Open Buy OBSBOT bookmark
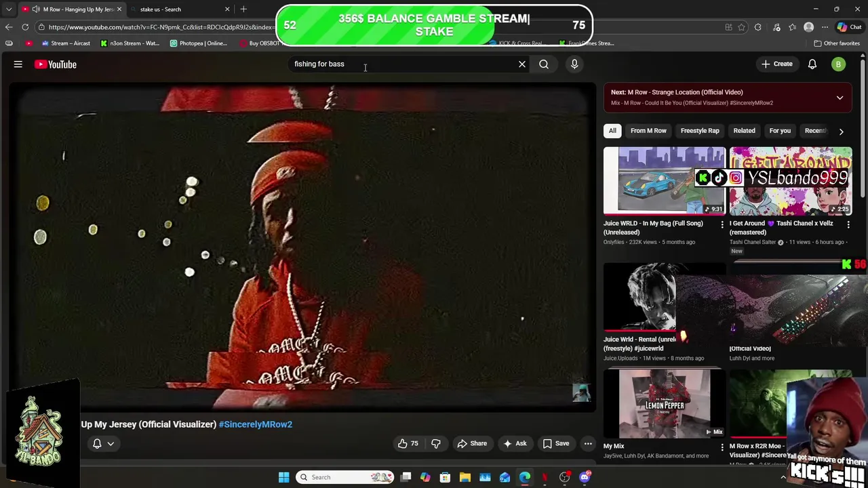The width and height of the screenshot is (868, 488). pos(260,43)
